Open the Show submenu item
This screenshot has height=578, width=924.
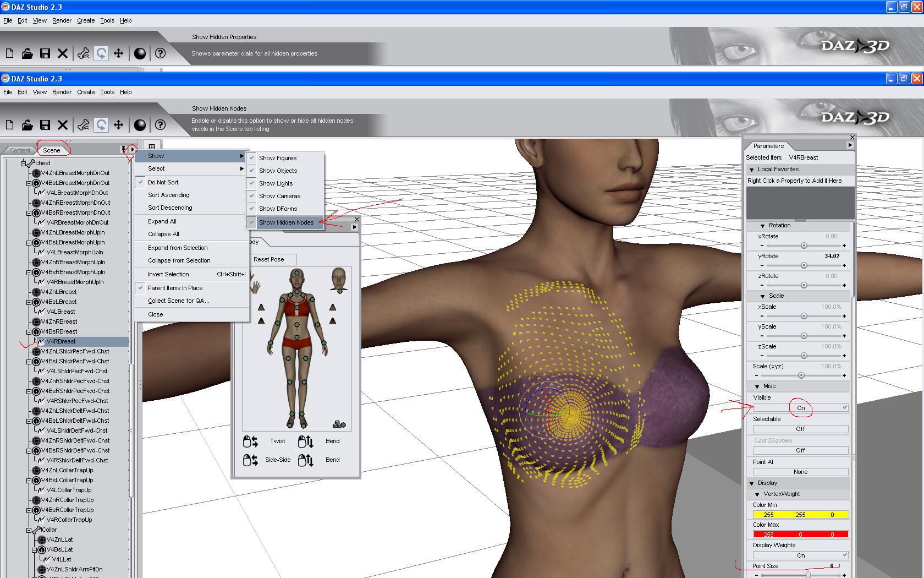tap(191, 156)
